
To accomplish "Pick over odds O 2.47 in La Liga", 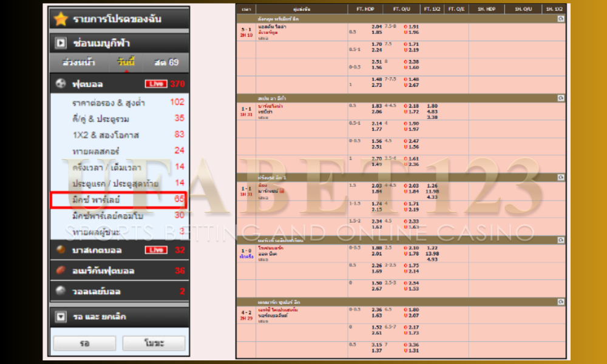I will (x=411, y=141).
